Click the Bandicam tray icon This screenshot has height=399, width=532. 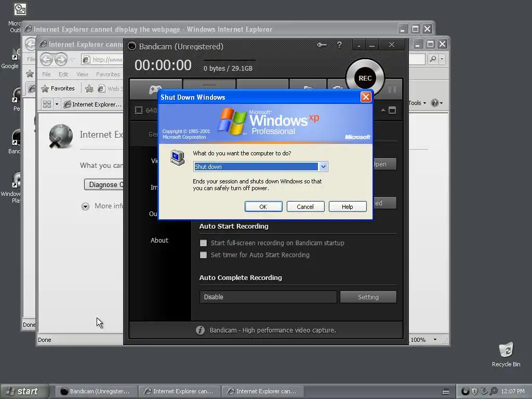click(465, 391)
